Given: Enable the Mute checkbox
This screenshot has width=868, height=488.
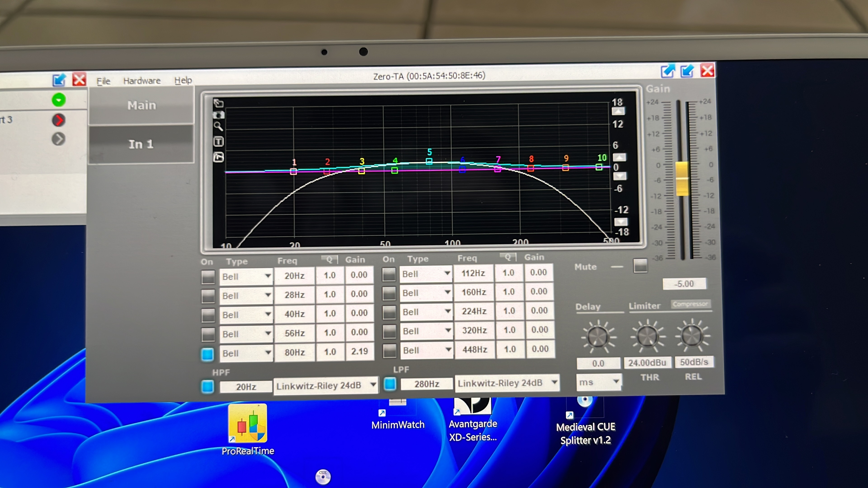Looking at the screenshot, I should [x=640, y=266].
